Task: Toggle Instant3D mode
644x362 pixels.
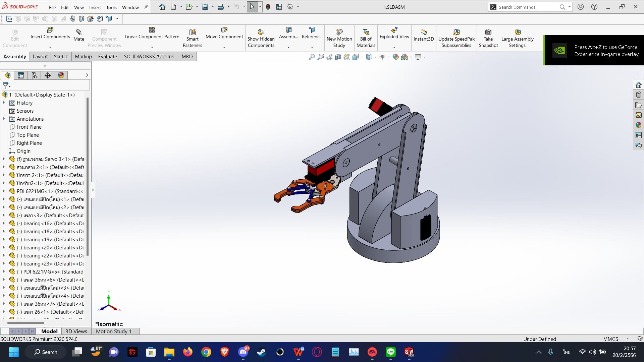Action: [x=424, y=32]
